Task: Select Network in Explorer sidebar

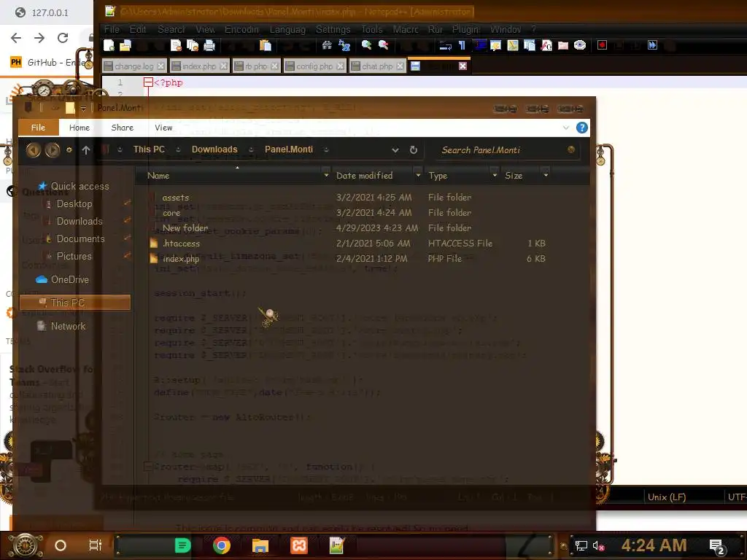Action: 68,326
